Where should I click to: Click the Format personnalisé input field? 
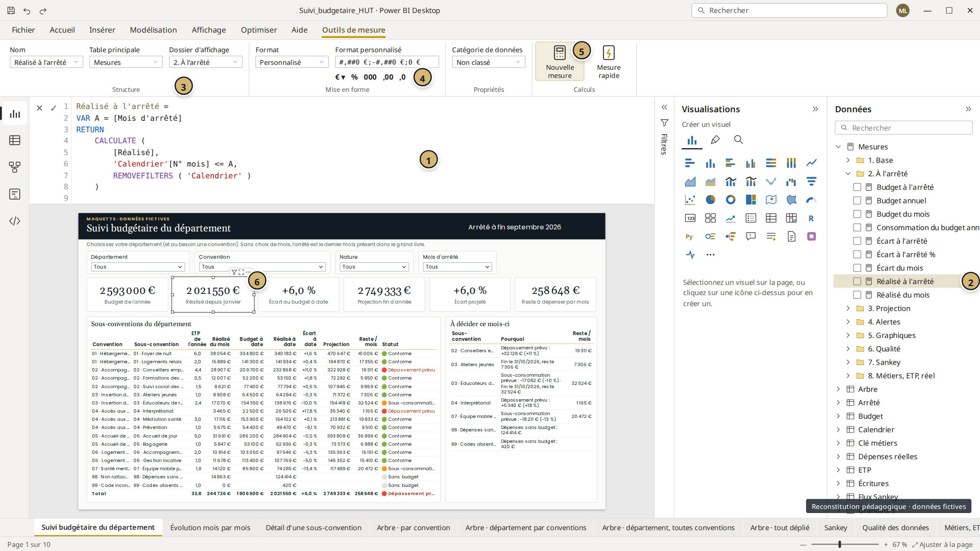[x=387, y=62]
